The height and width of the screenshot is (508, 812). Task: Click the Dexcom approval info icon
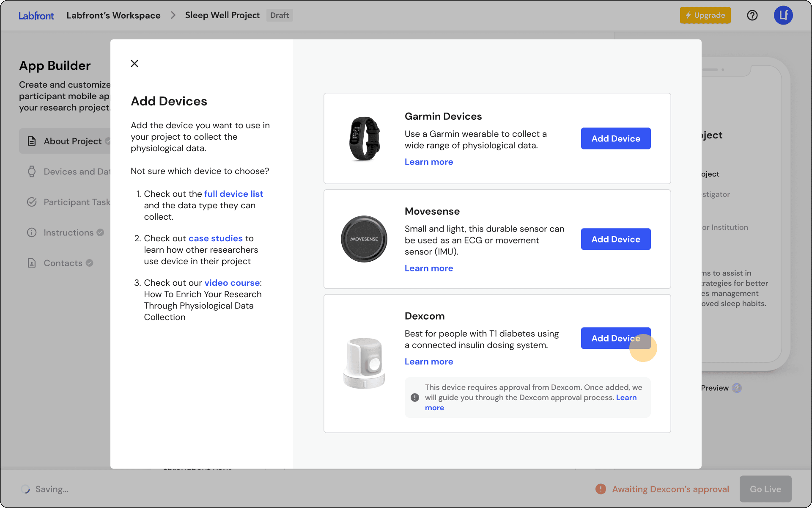coord(415,398)
